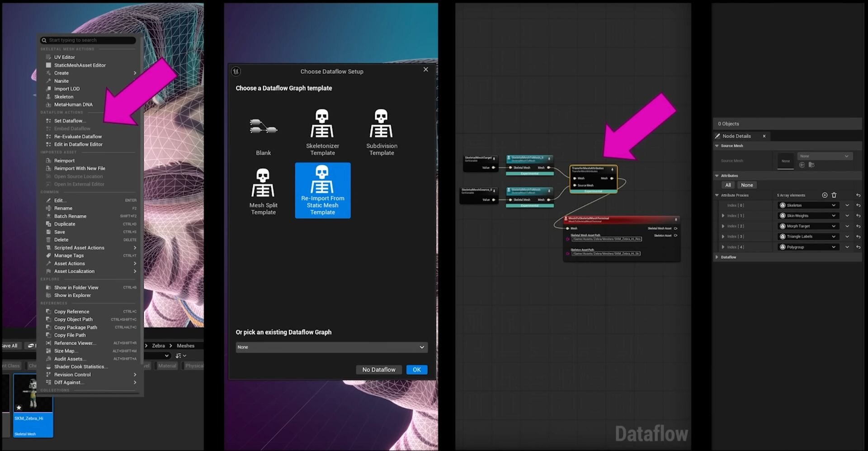Expand the Index [3] array element
The height and width of the screenshot is (451, 868).
point(723,237)
